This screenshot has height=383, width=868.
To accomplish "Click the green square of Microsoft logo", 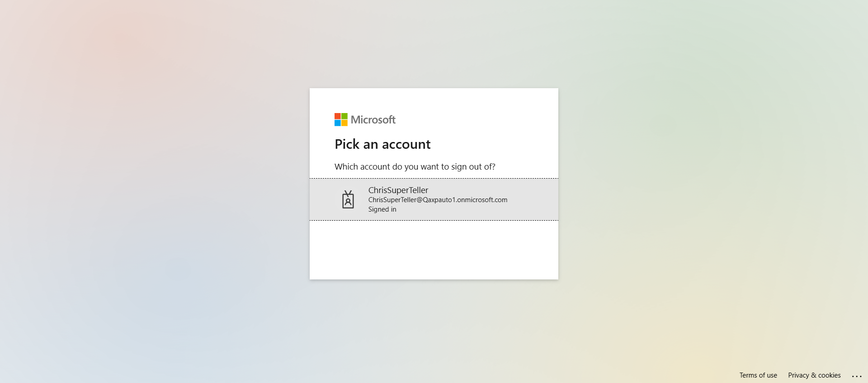I will (x=344, y=116).
